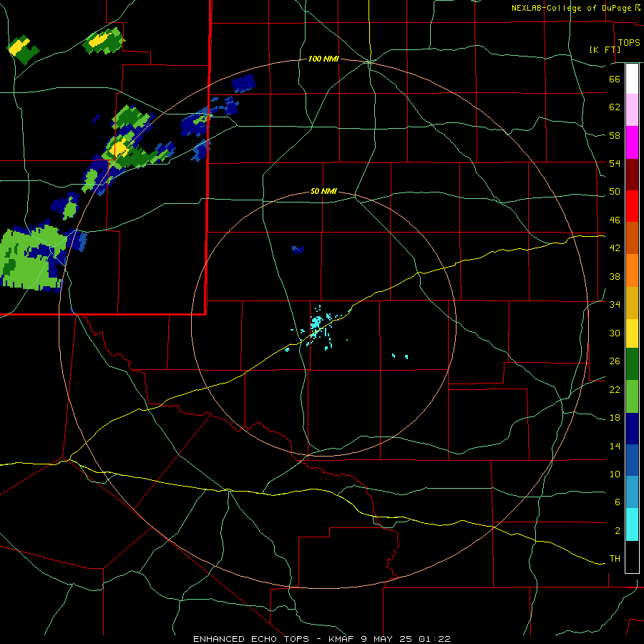Select the light pink legend swatch
644x644 pixels.
coord(632,109)
